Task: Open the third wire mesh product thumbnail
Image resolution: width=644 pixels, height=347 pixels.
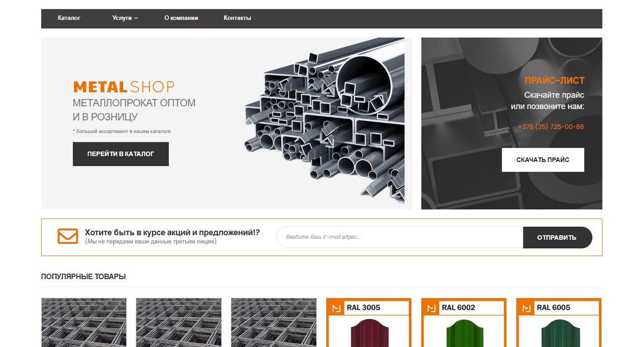Action: pos(274,322)
